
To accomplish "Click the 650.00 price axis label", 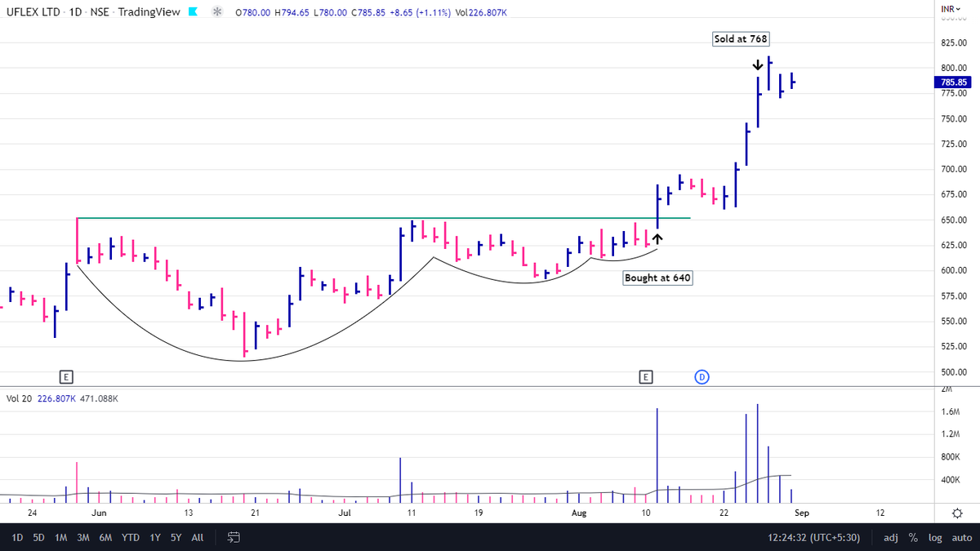I will (952, 220).
